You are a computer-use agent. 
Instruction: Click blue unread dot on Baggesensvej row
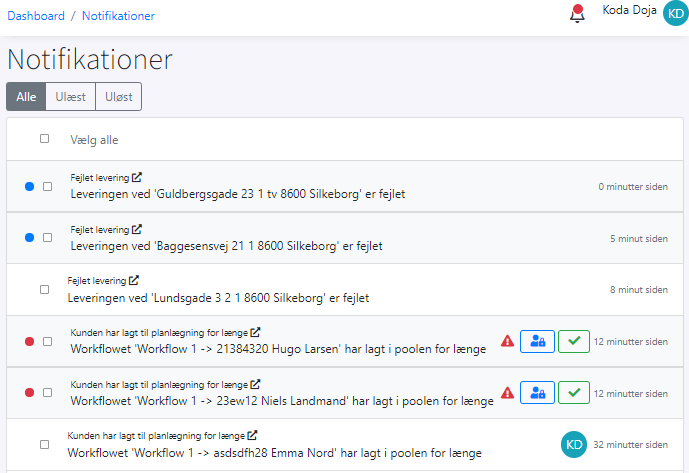pyautogui.click(x=29, y=238)
